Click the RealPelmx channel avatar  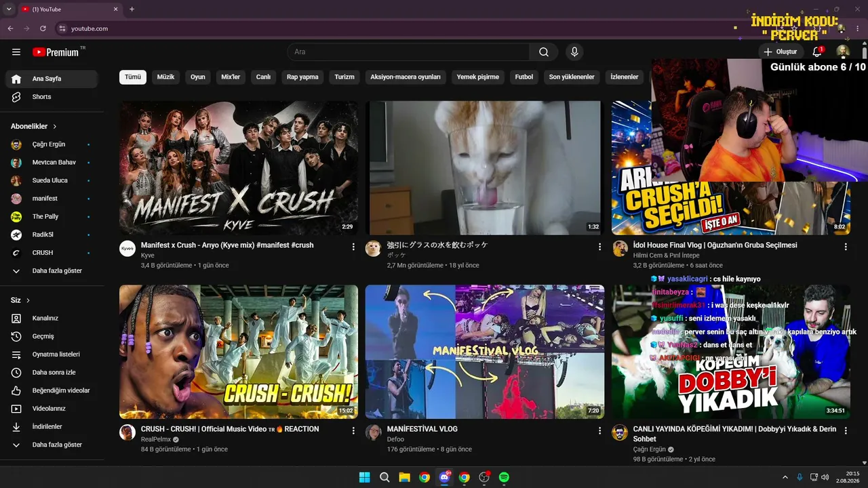click(x=127, y=432)
